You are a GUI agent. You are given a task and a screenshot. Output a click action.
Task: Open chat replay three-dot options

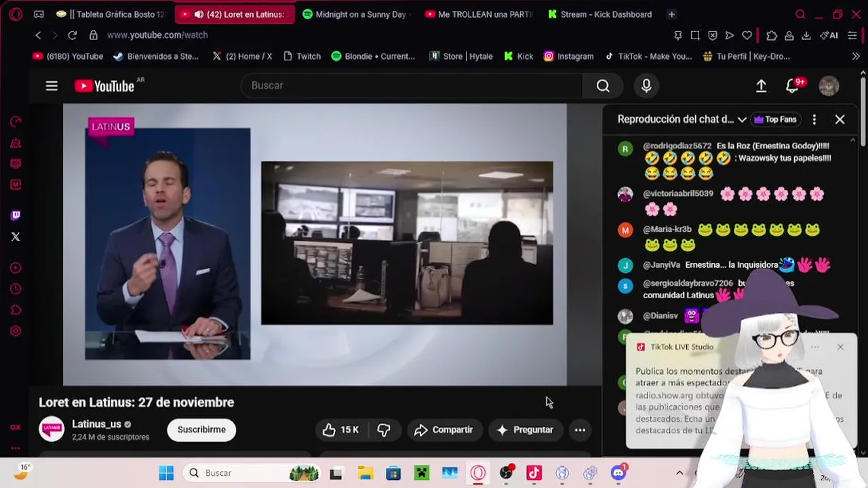click(814, 119)
